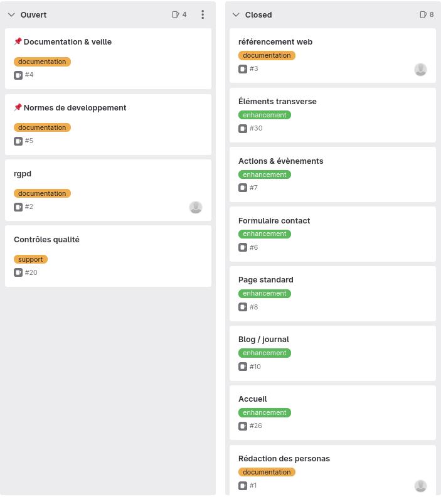Click the enhancement label on Actions & évènements
This screenshot has width=441, height=504.
click(x=265, y=174)
